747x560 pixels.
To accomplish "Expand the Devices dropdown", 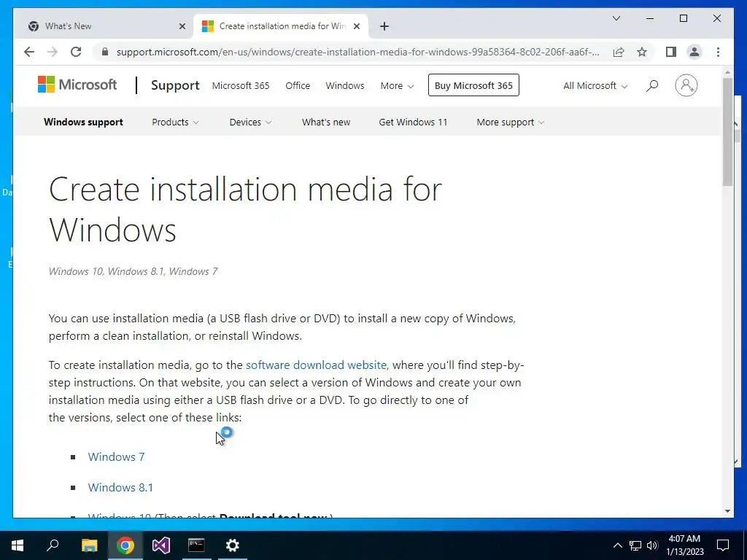I will (250, 122).
